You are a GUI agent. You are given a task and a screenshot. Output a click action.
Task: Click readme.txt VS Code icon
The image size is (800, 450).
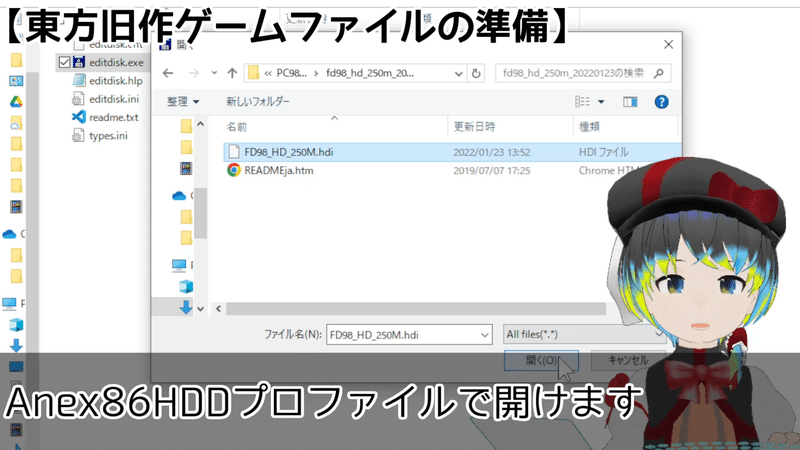79,117
